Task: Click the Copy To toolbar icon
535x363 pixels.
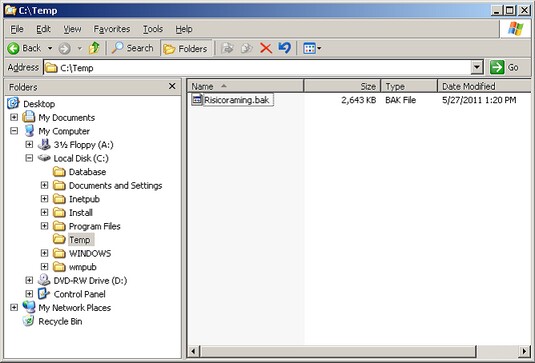Action: coord(246,48)
